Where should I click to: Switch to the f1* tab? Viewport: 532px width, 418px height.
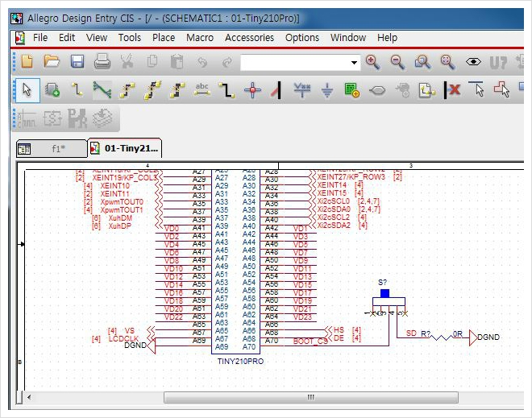pos(58,148)
